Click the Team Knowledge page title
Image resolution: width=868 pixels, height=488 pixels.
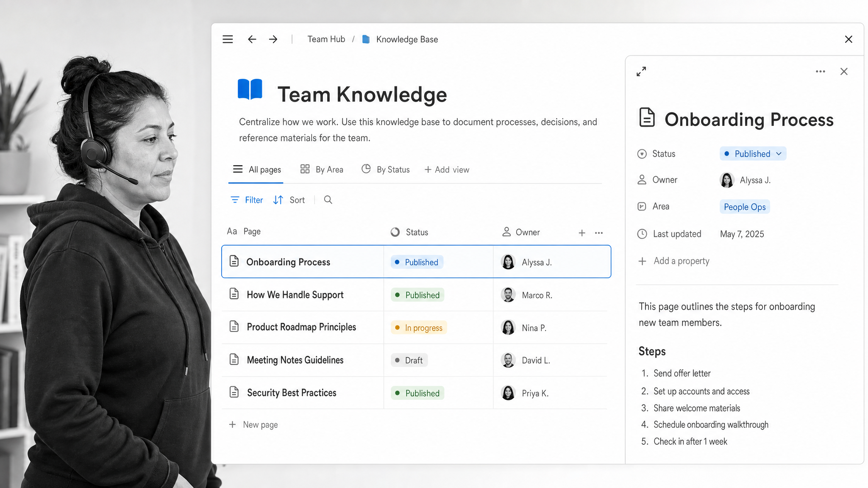point(362,94)
